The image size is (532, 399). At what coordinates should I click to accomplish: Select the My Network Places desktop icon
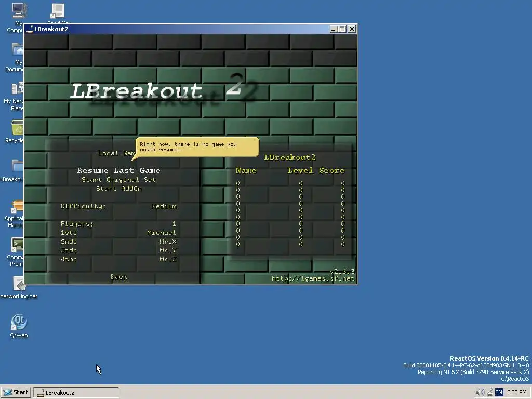click(x=14, y=96)
